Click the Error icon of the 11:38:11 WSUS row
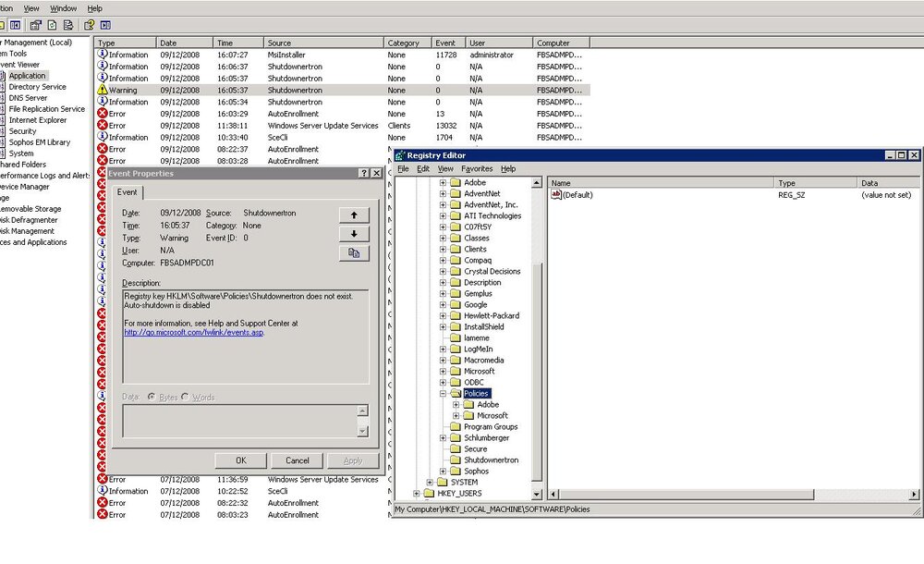 click(x=102, y=125)
